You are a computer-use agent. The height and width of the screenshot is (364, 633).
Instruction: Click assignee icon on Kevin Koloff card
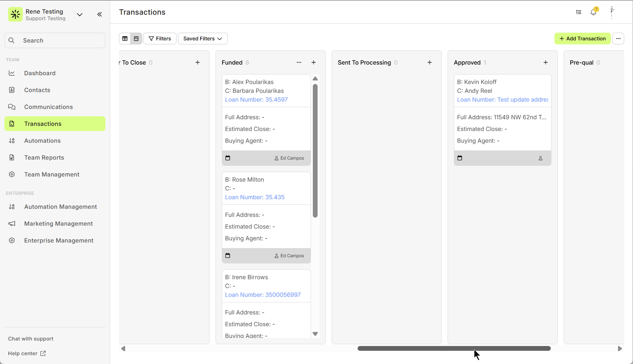[540, 158]
